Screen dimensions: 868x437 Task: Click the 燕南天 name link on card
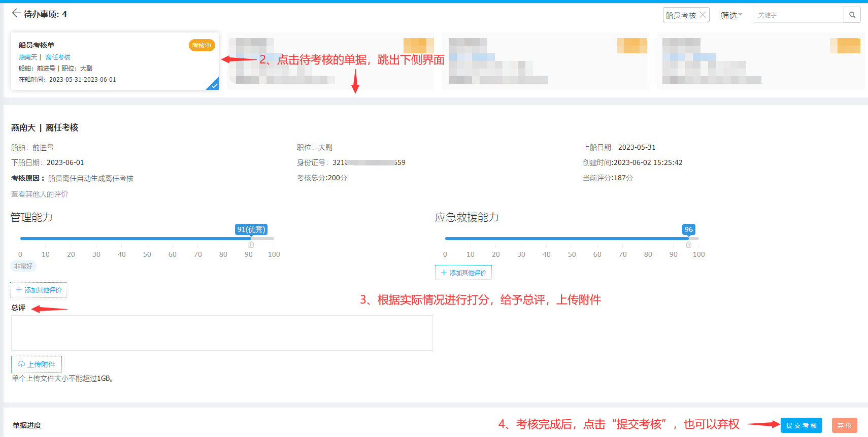tap(28, 57)
